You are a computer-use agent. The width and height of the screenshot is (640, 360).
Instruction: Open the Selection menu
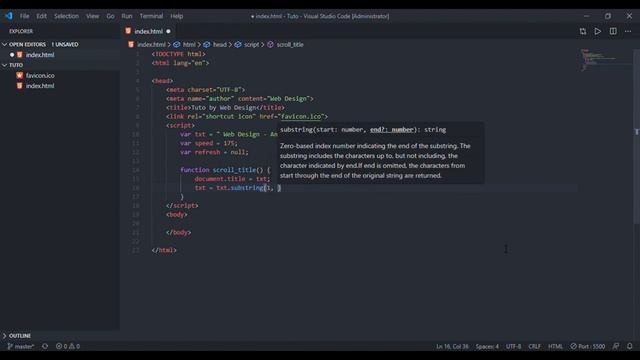click(x=66, y=16)
